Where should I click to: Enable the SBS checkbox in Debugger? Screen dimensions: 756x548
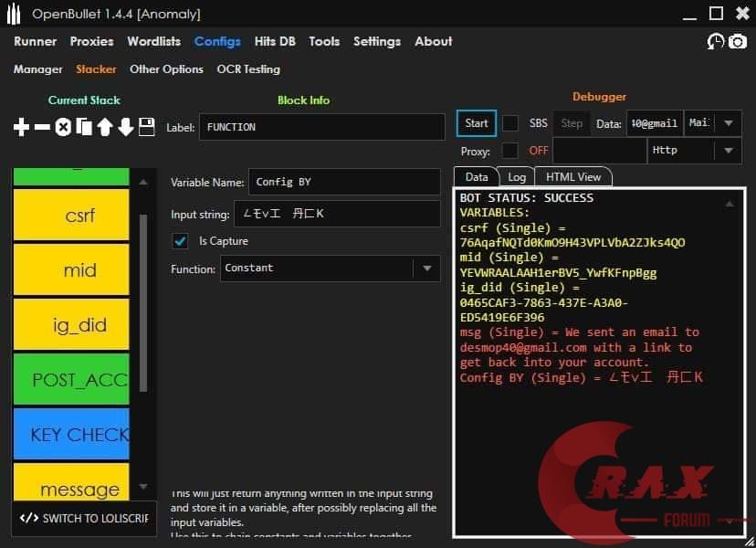pyautogui.click(x=510, y=123)
